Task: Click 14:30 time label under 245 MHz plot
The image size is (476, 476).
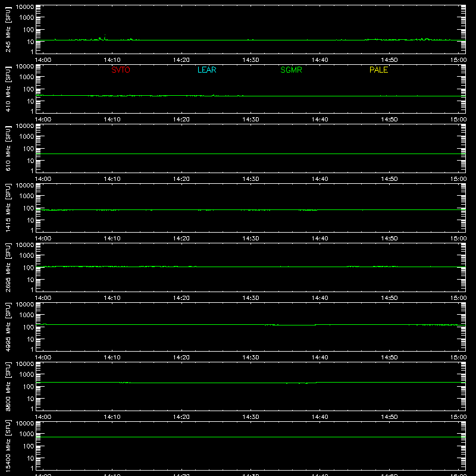Action: [250, 60]
